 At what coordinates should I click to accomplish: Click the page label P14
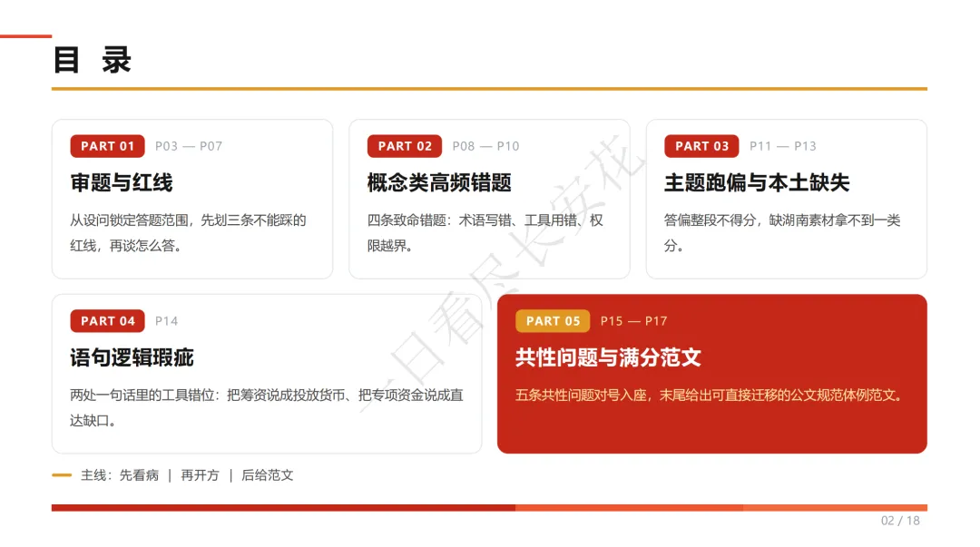coord(166,321)
